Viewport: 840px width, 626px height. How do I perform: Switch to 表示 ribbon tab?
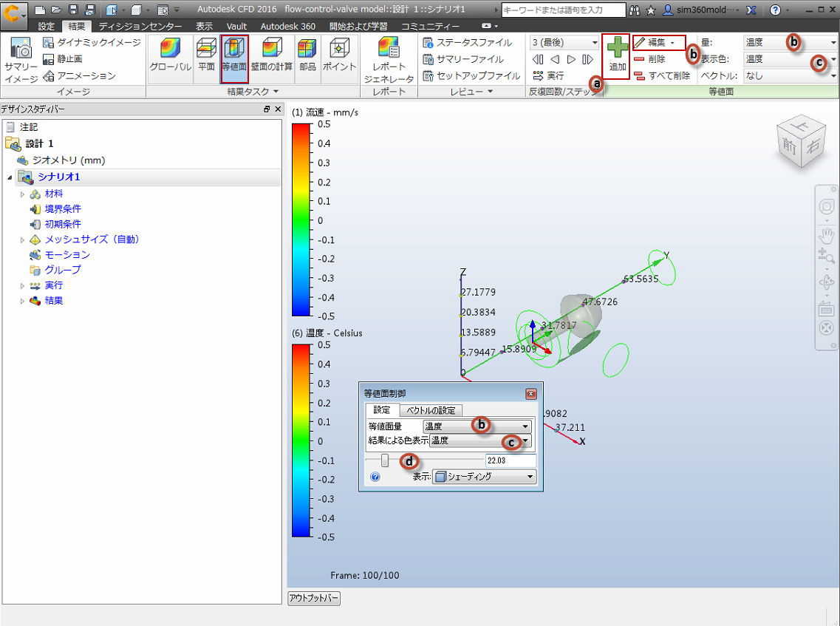click(x=204, y=27)
